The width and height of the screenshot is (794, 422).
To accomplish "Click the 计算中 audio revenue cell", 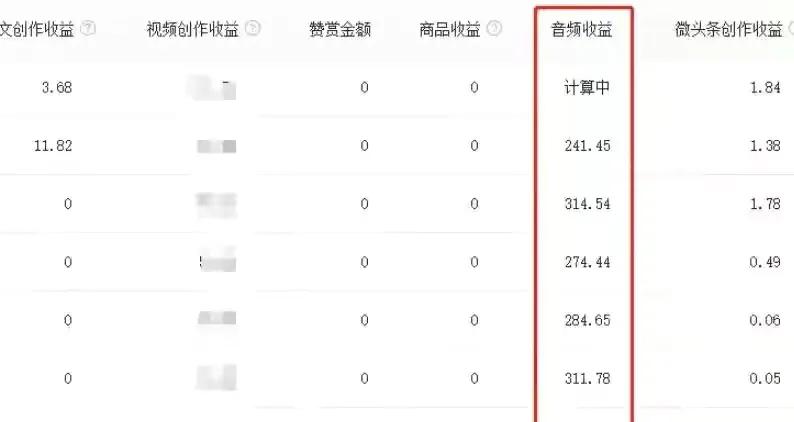I will coord(587,88).
